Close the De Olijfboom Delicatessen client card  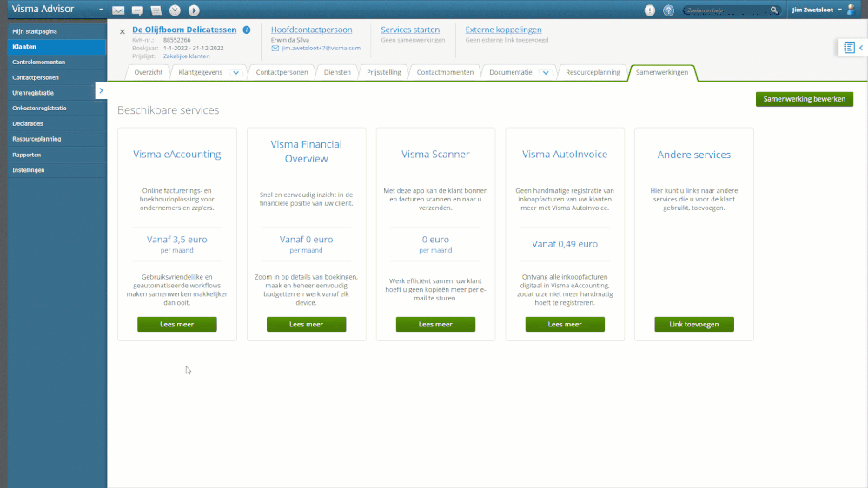(123, 31)
